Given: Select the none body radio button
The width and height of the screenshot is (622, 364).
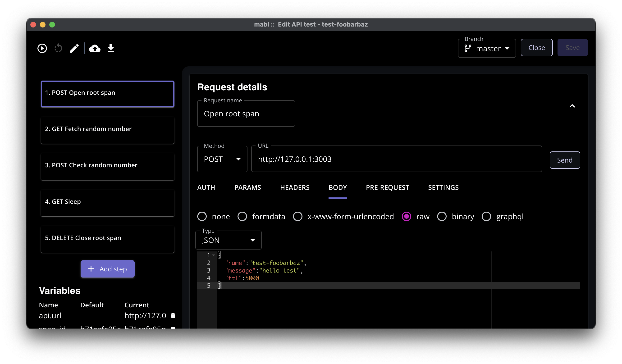Looking at the screenshot, I should tap(202, 216).
